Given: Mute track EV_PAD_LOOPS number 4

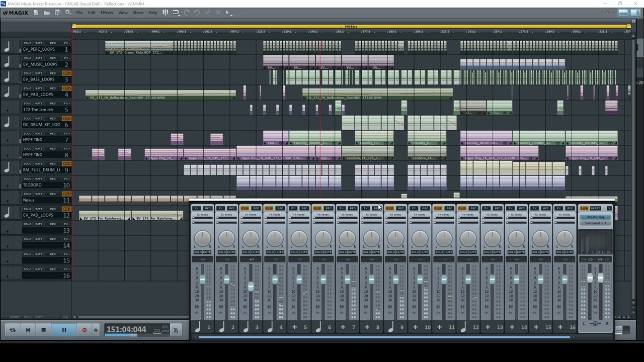Looking at the screenshot, I should pos(39,88).
